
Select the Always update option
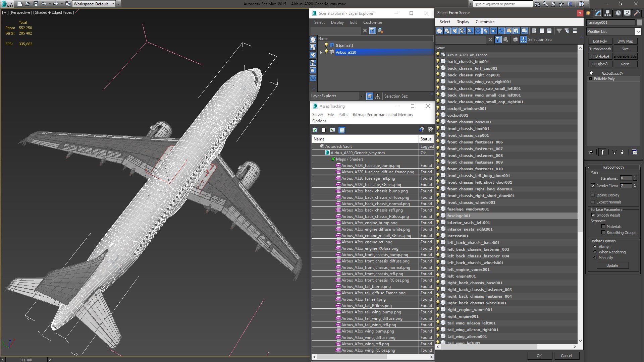point(595,247)
